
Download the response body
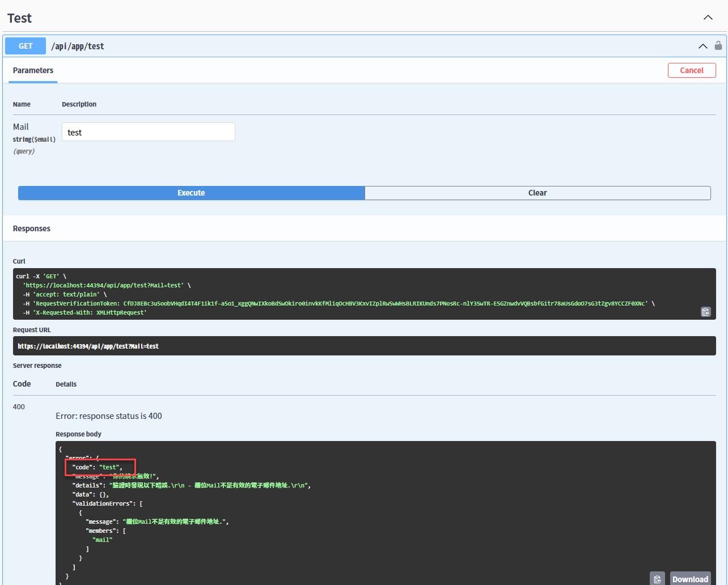[x=690, y=579]
